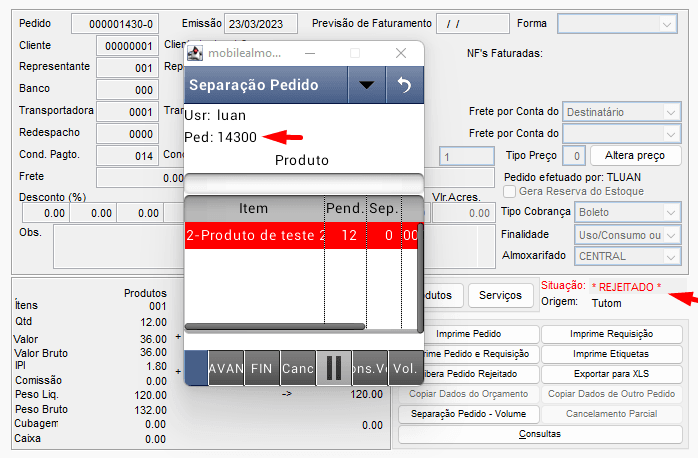
Task: Click the Imprime Etiquetas button
Action: 613,354
